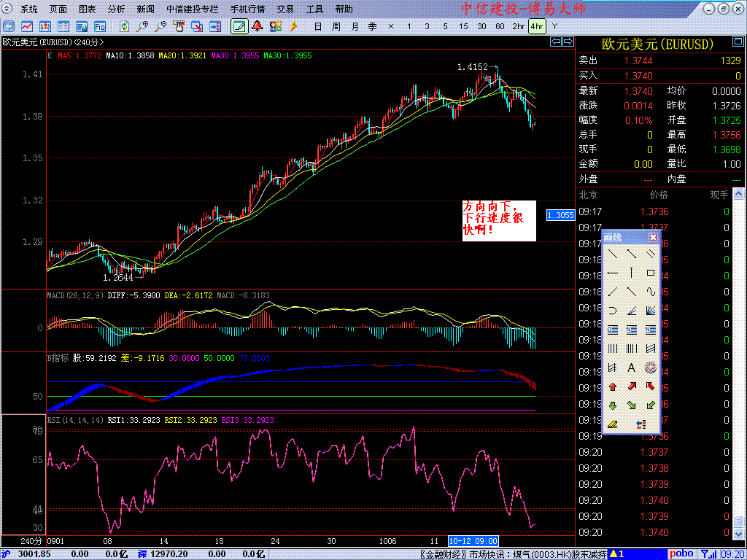Click the back navigation arrow in the toolbar
747x560 pixels.
(9, 26)
